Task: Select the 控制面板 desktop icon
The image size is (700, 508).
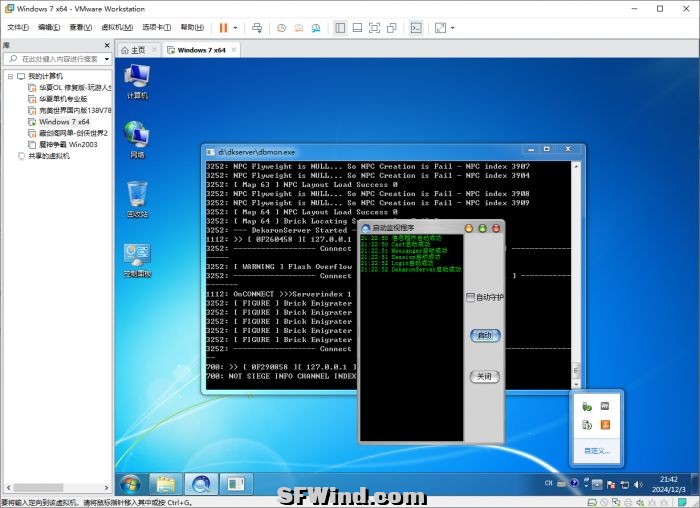Action: [137, 260]
